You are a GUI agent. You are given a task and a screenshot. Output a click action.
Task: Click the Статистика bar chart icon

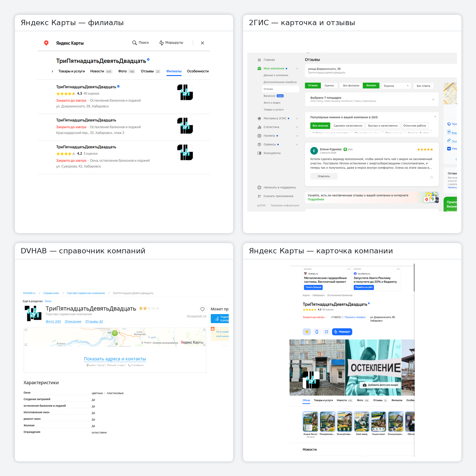click(259, 127)
